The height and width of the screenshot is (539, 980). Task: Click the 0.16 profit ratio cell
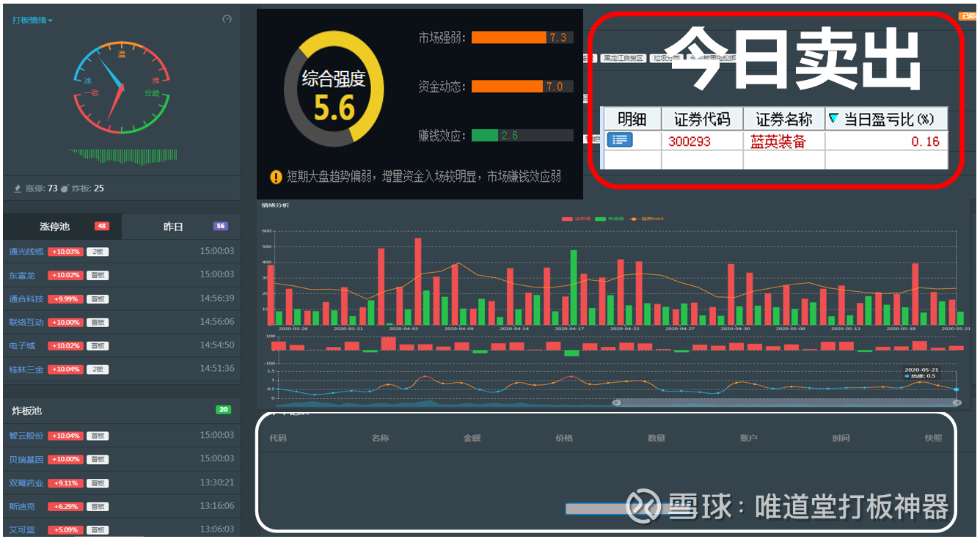pos(886,141)
